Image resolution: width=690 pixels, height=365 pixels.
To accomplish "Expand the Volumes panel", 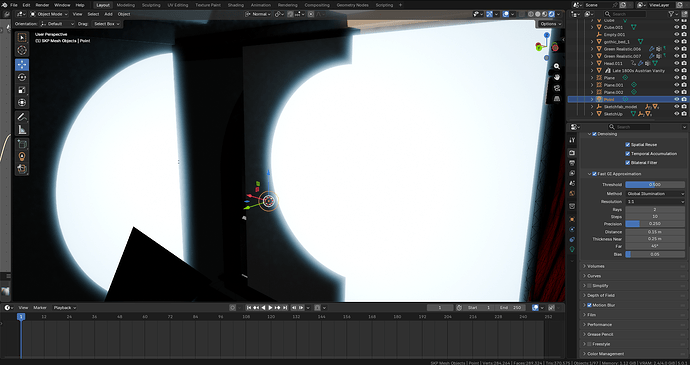I will pyautogui.click(x=596, y=266).
